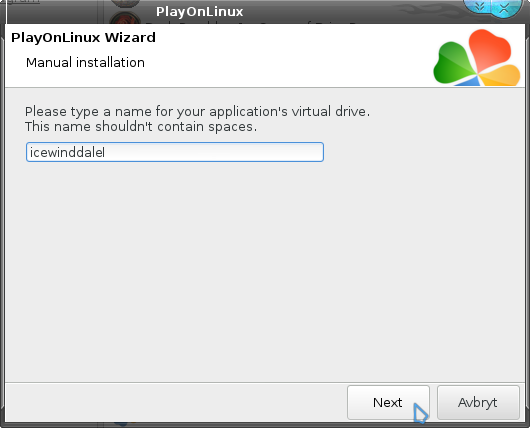The height and width of the screenshot is (428, 530).
Task: Click the PlayOnLinux clover logo
Action: pyautogui.click(x=477, y=57)
